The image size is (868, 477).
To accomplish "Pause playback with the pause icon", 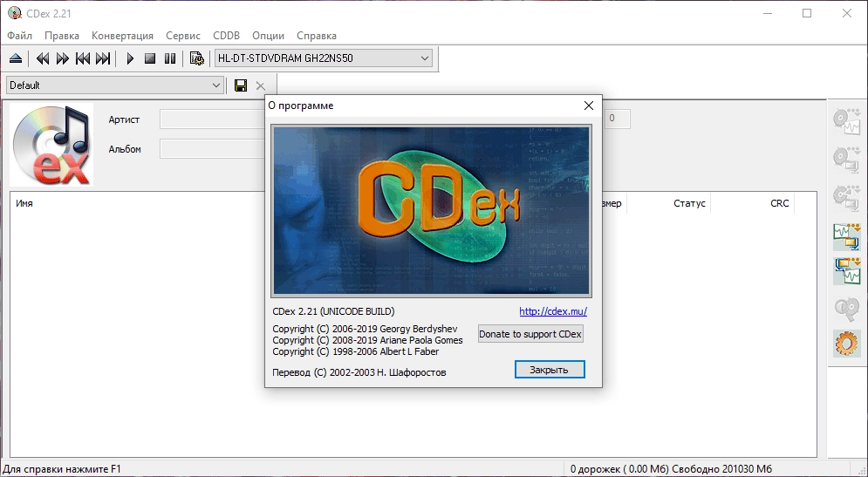I will point(170,58).
